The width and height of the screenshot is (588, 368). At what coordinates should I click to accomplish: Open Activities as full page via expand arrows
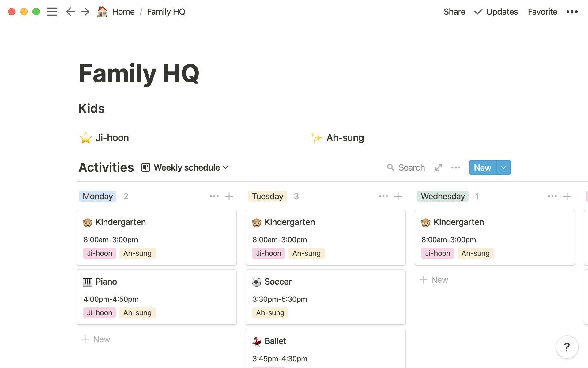coord(439,167)
